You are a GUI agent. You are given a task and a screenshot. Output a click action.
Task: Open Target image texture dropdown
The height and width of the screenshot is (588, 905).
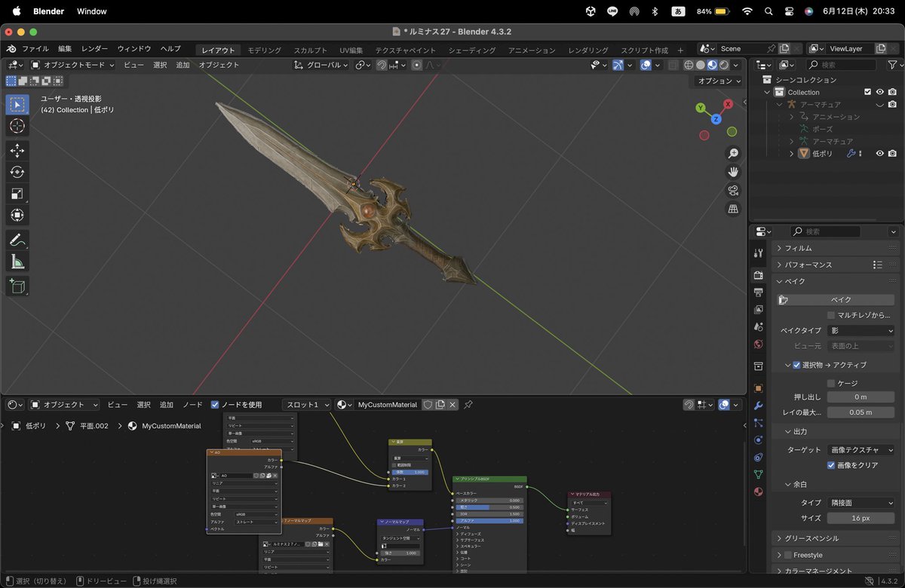coord(861,449)
